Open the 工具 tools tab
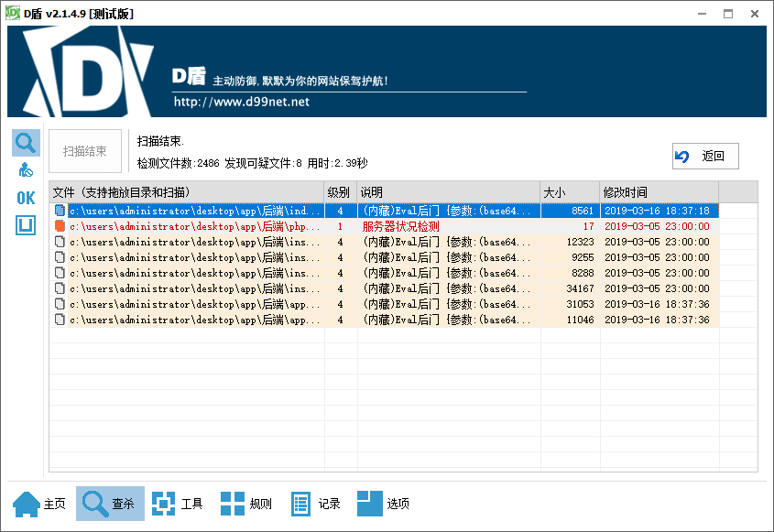The height and width of the screenshot is (532, 774). [177, 504]
